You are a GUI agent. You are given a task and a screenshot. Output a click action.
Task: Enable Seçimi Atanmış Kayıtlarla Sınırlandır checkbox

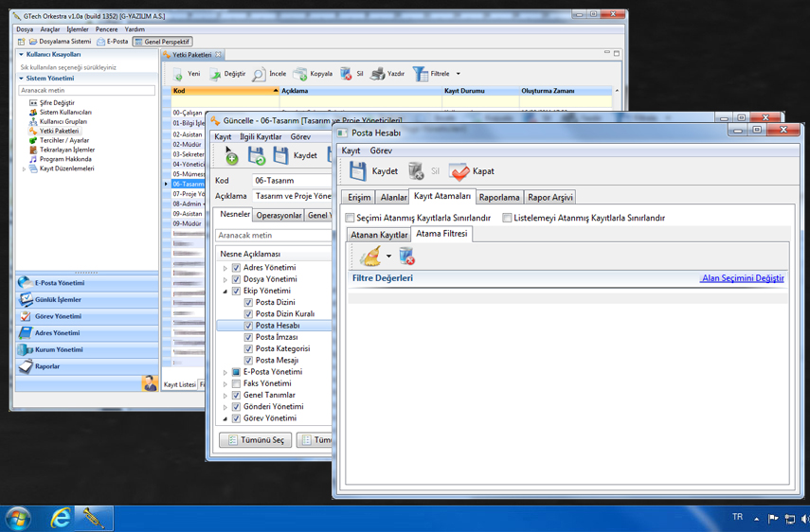pos(351,218)
